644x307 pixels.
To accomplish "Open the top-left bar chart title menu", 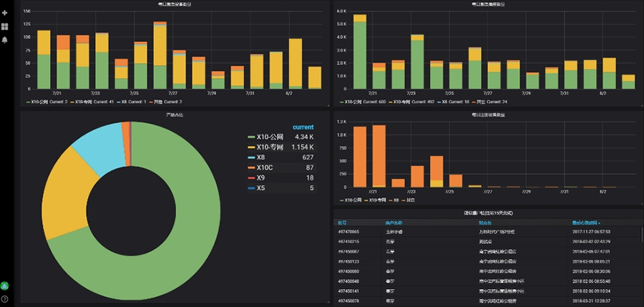I will pyautogui.click(x=175, y=4).
